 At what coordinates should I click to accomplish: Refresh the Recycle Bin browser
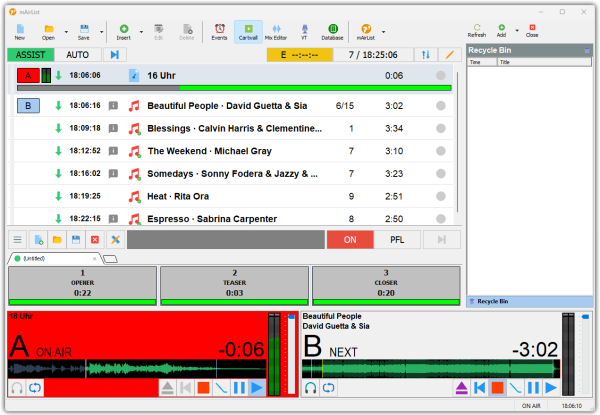pyautogui.click(x=477, y=31)
